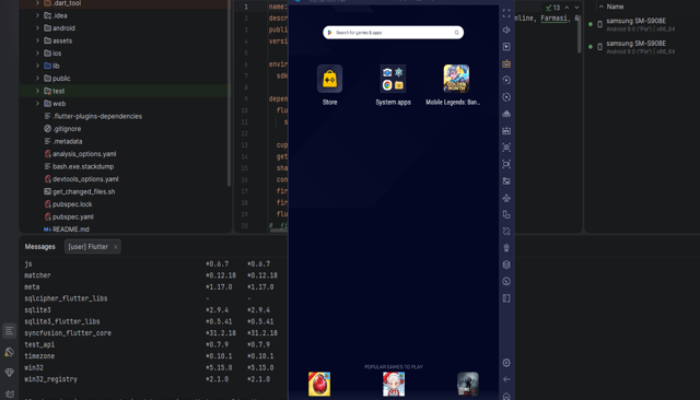Open devtools_options.yaml file
Screen dimensions: 700x400
tap(86, 179)
